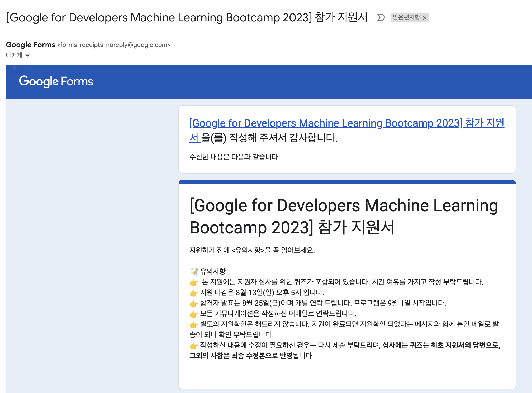
Task: Click line 지원하기 전에 <유의사항>을 꼭 읽어보세요
Action: (252, 250)
